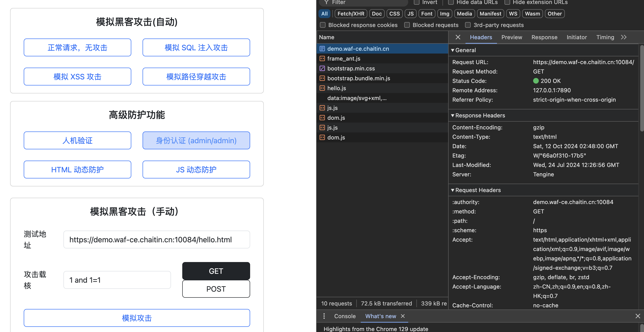The height and width of the screenshot is (332, 644).
Task: Click the 测试地址 URL input field
Action: (x=156, y=239)
